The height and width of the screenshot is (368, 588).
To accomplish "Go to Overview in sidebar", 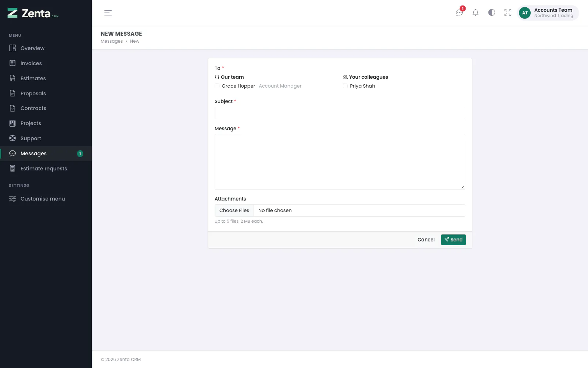I will pos(46,48).
